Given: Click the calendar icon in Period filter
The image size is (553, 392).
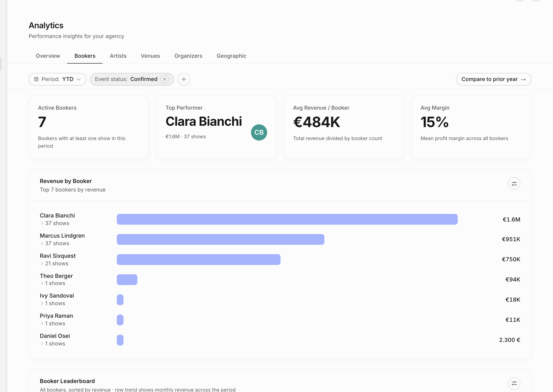Looking at the screenshot, I should (x=36, y=79).
